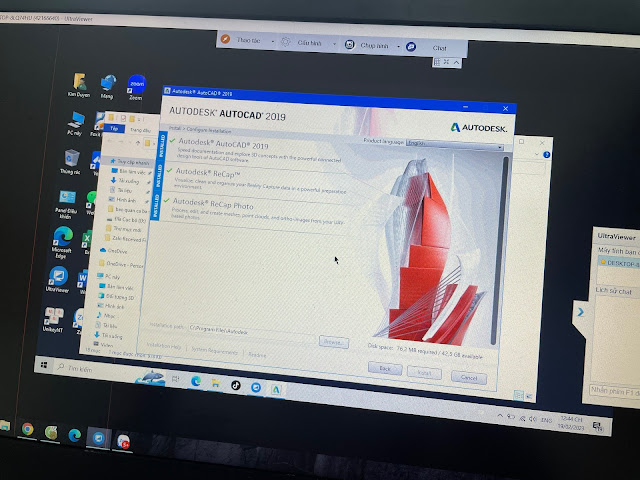640x480 pixels.
Task: Click the remote Windows Start button
Action: (x=44, y=365)
